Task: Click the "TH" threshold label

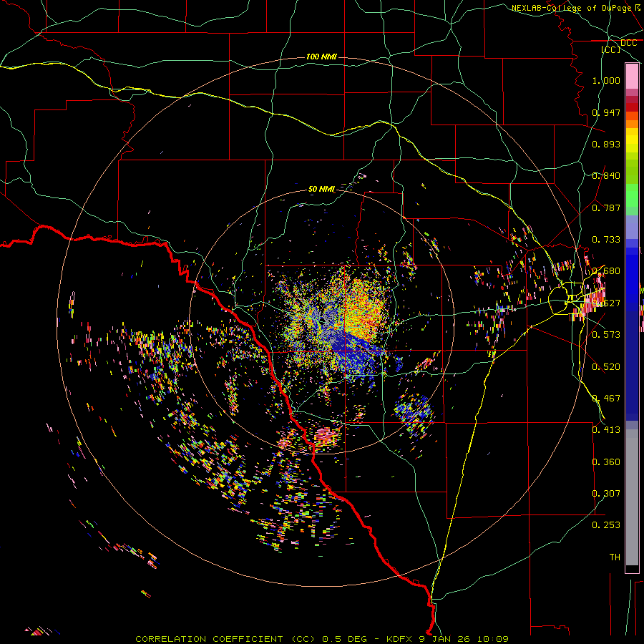Action: click(615, 557)
